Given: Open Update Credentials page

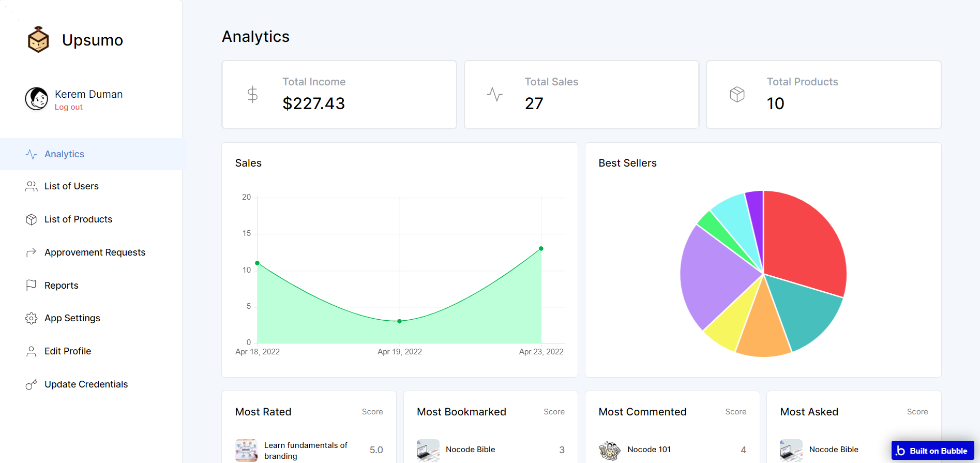Looking at the screenshot, I should click(x=91, y=384).
